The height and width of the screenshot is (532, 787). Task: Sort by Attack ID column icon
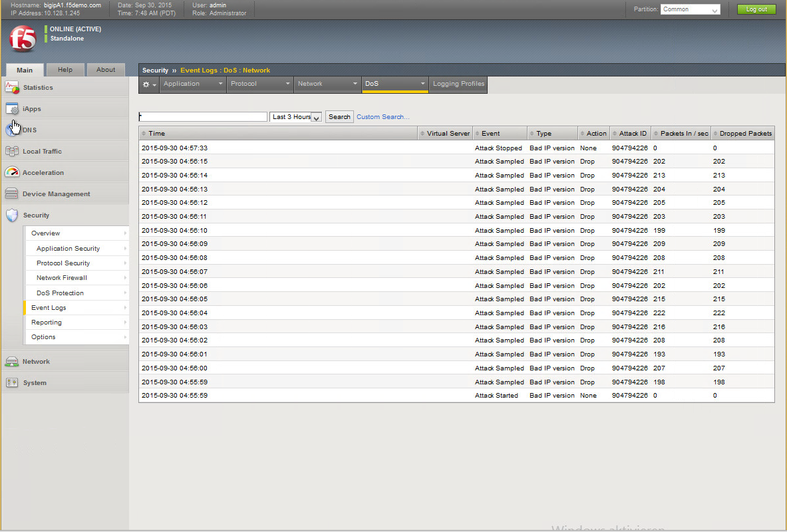[615, 134]
